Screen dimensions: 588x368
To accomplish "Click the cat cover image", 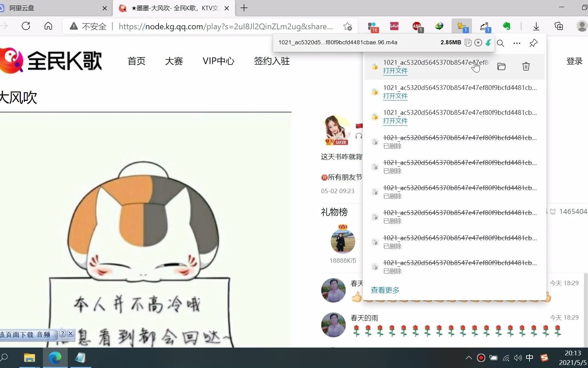I will [146, 230].
